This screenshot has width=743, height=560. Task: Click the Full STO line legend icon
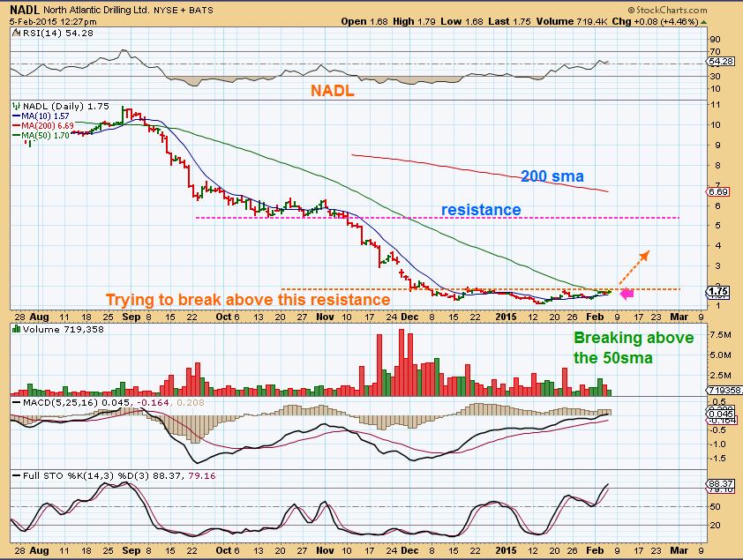pyautogui.click(x=16, y=475)
